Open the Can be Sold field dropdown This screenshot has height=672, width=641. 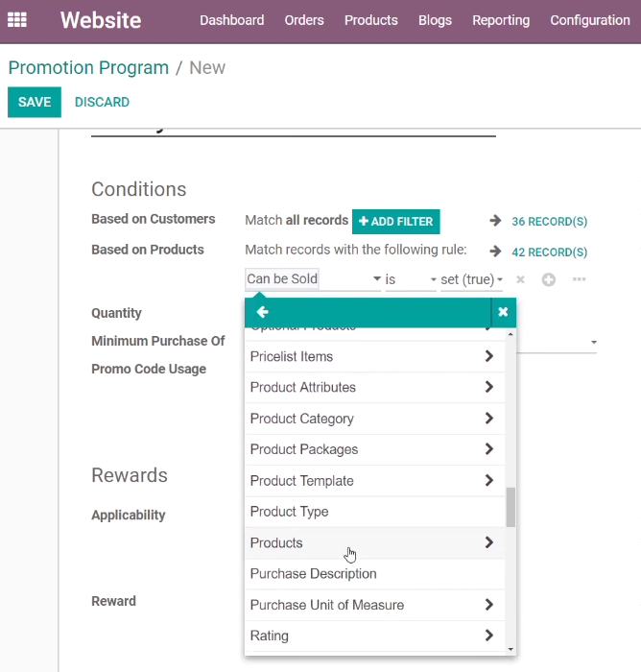[313, 279]
